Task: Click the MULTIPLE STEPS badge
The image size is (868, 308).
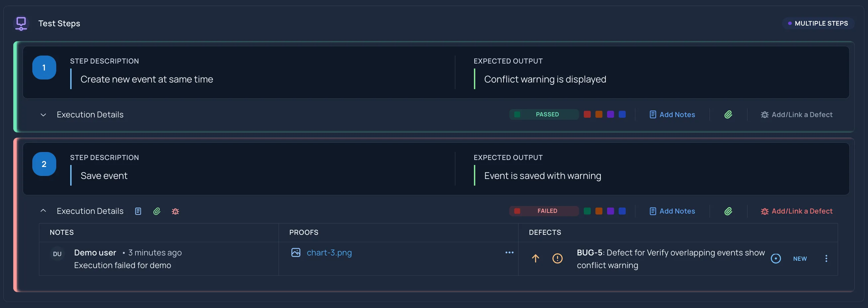Action: click(x=818, y=24)
